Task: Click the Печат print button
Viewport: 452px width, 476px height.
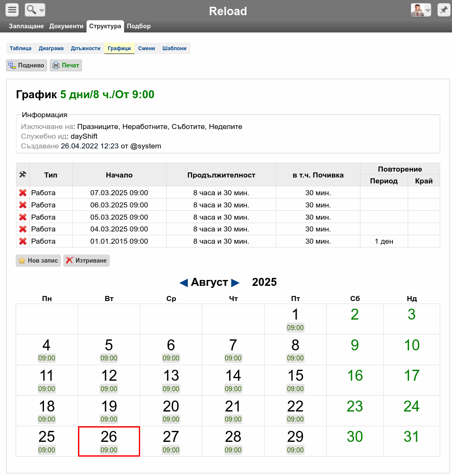Action: [x=66, y=65]
